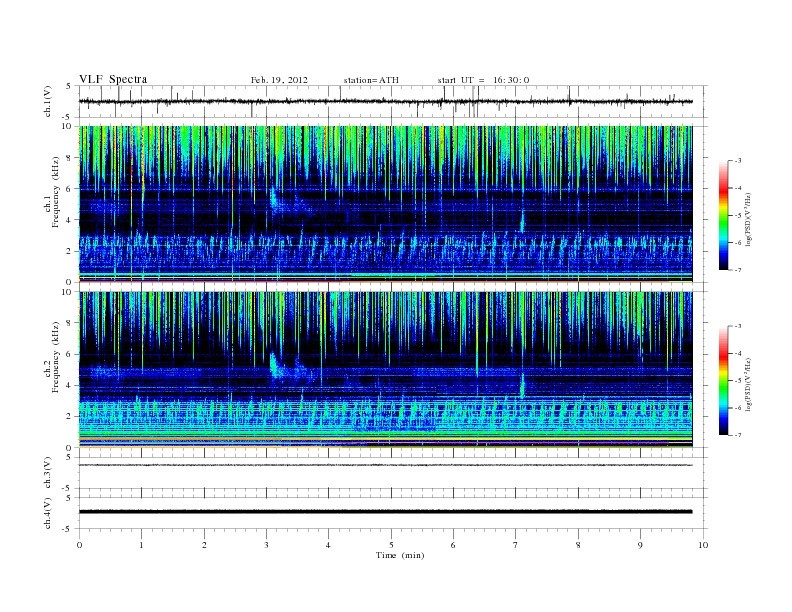Viewport: 792px width, 612px height.
Task: Click the "ch.1(V)" waveform axis label
Action: point(47,101)
